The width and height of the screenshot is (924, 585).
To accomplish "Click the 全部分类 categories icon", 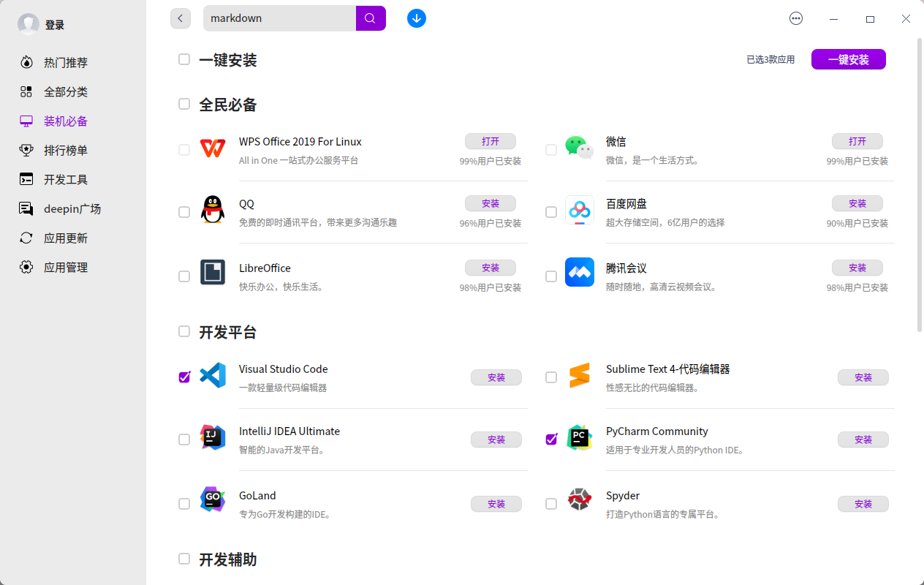I will [26, 91].
